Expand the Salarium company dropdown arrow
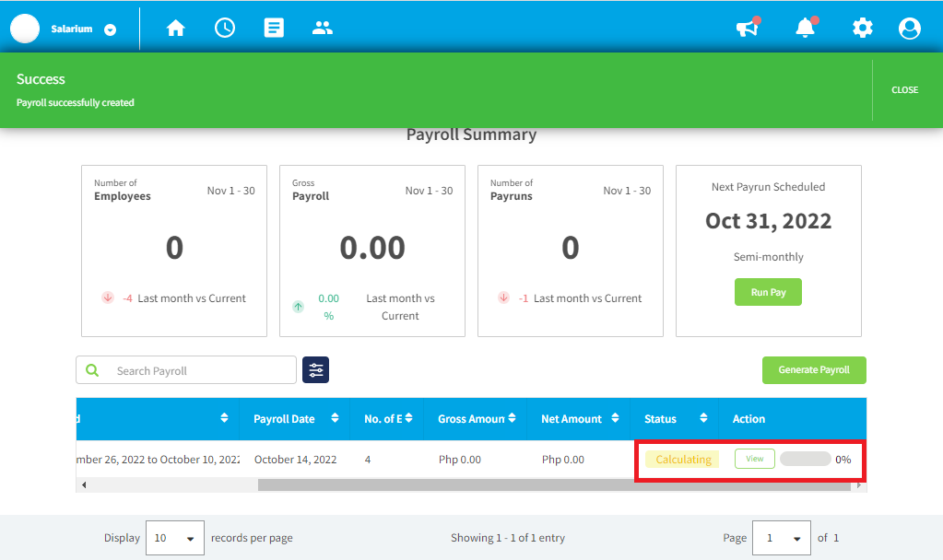This screenshot has height=560, width=943. (110, 30)
